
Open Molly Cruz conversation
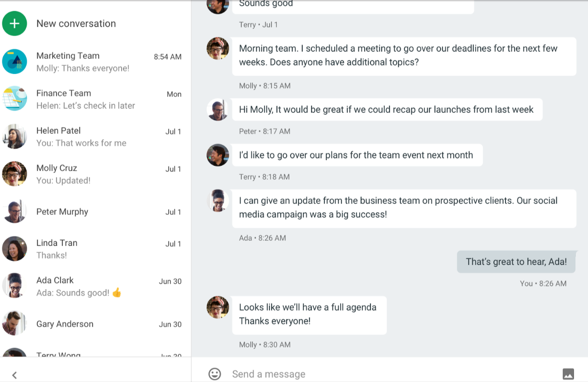[93, 174]
